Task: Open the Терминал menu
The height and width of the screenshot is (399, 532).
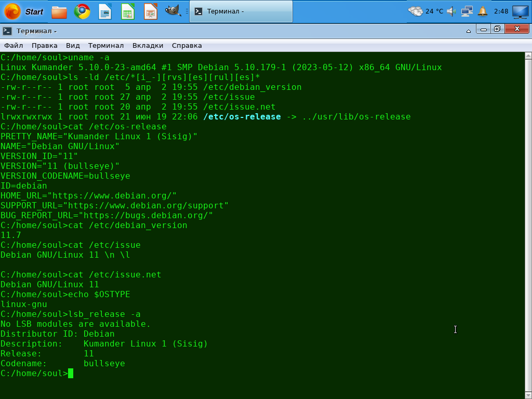Action: click(106, 46)
